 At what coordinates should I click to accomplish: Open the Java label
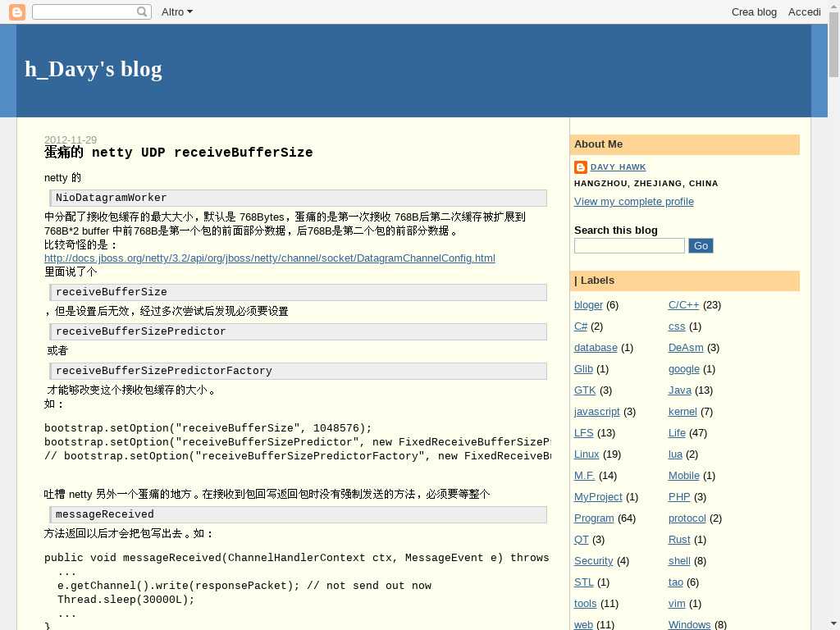point(680,390)
